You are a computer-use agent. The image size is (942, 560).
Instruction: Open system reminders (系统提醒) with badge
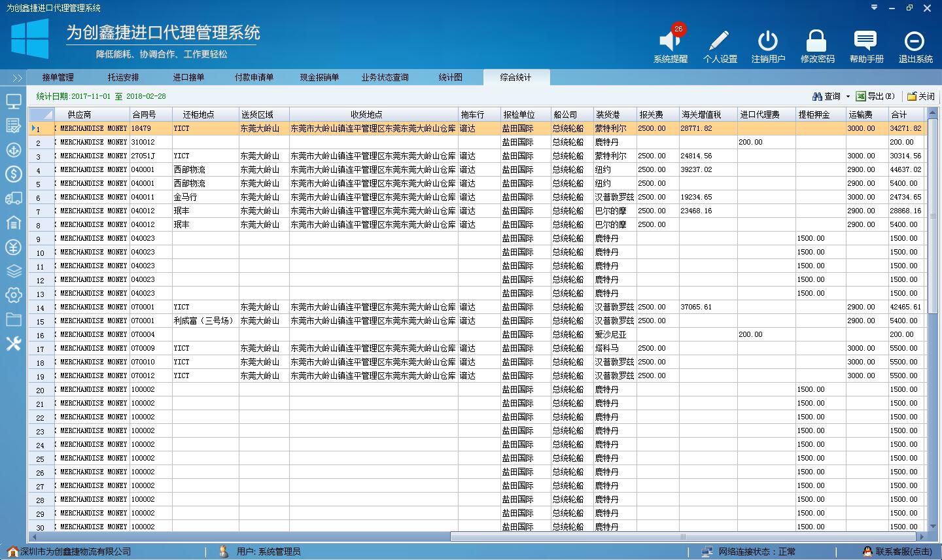[670, 43]
